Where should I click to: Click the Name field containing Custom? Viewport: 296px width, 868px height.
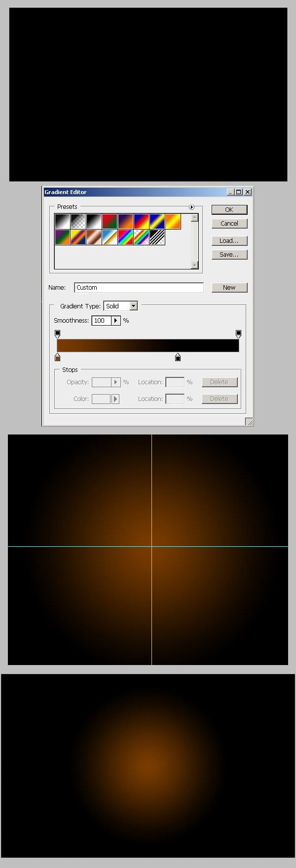[x=139, y=287]
